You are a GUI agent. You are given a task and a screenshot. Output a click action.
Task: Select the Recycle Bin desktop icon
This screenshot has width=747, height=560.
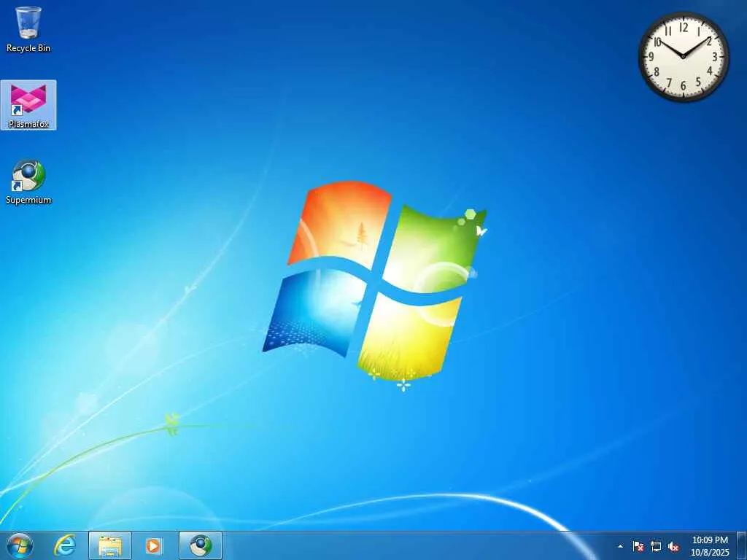pos(28,29)
